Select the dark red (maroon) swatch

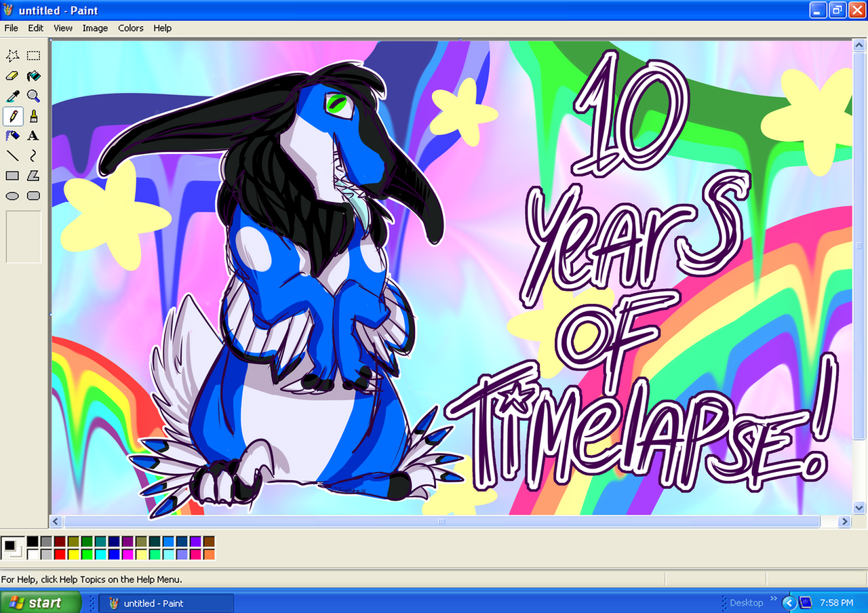(x=60, y=542)
